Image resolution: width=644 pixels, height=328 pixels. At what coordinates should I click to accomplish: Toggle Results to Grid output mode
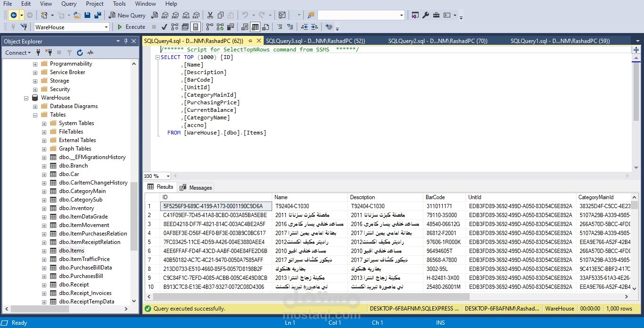tap(255, 27)
